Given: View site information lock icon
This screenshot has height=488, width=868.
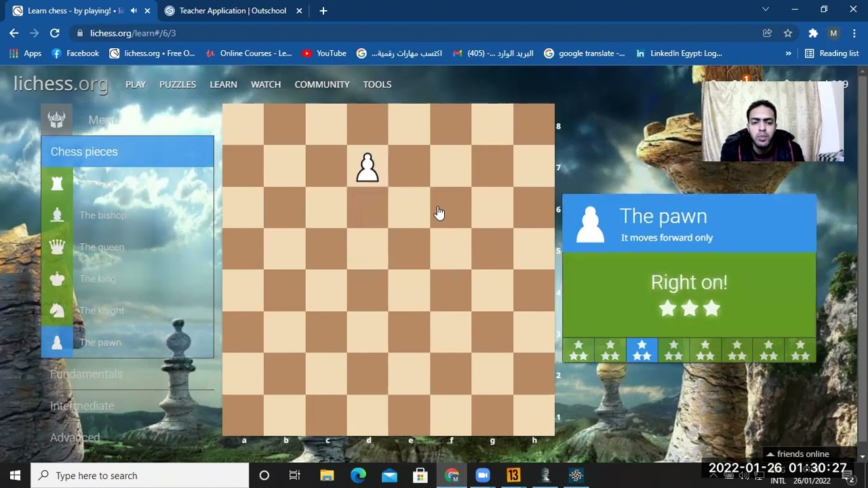Looking at the screenshot, I should click(80, 33).
